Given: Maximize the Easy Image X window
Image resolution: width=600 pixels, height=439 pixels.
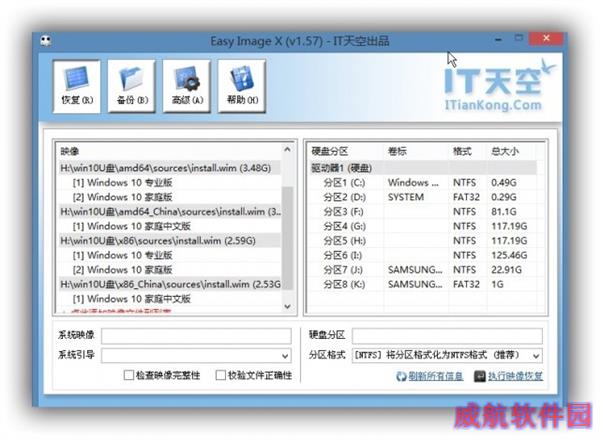Looking at the screenshot, I should [x=519, y=38].
